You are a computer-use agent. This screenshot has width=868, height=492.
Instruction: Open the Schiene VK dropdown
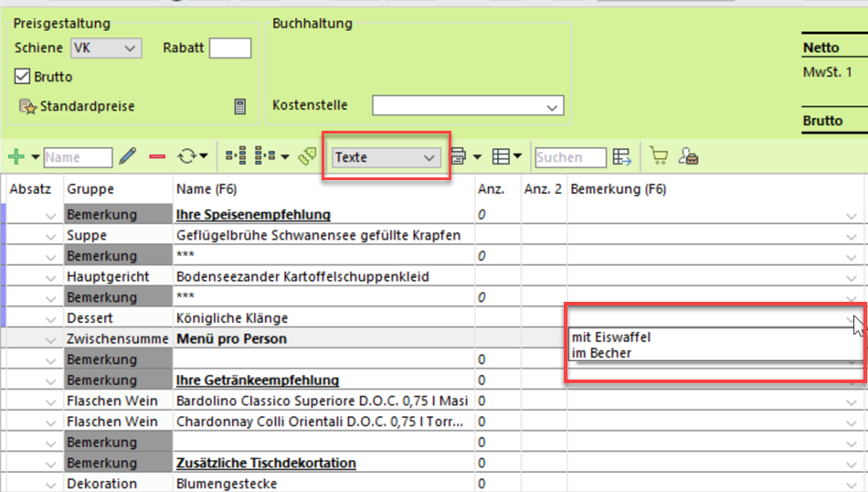105,48
